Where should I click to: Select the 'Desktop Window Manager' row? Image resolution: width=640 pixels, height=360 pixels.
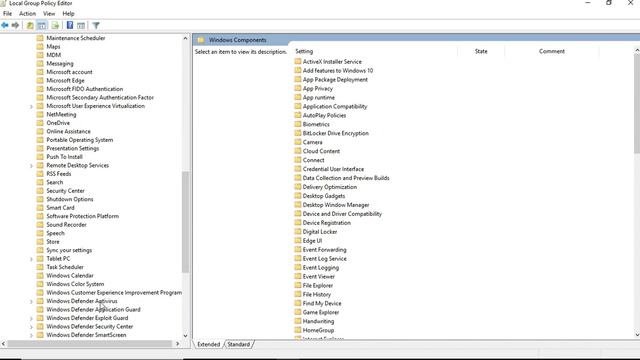[336, 205]
